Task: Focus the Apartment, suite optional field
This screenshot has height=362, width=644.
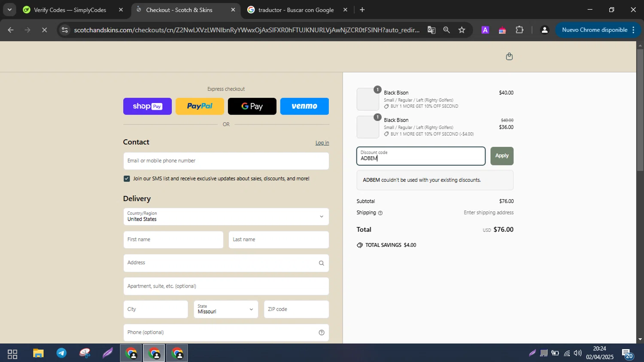Action: click(226, 286)
